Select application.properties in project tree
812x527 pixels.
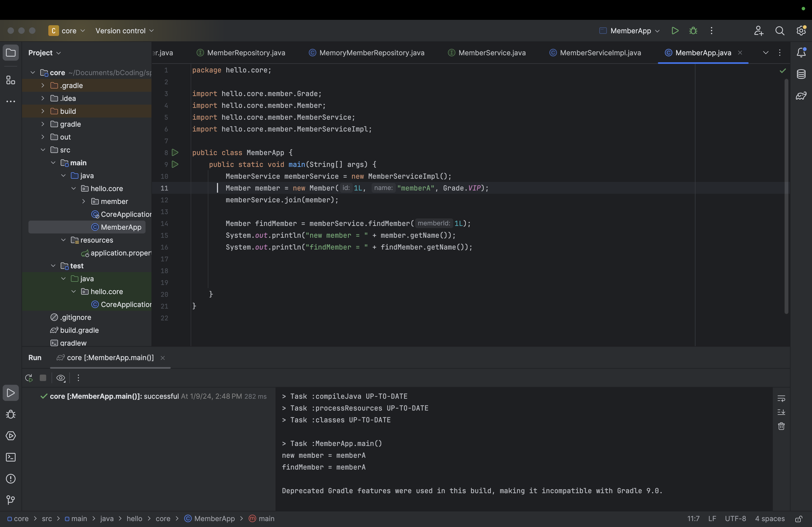point(116,253)
